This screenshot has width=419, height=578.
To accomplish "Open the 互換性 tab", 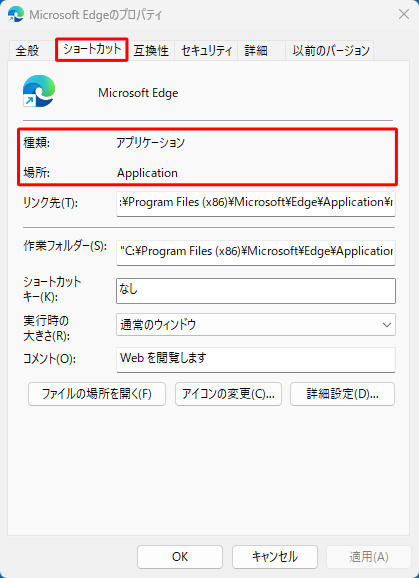I will [151, 51].
